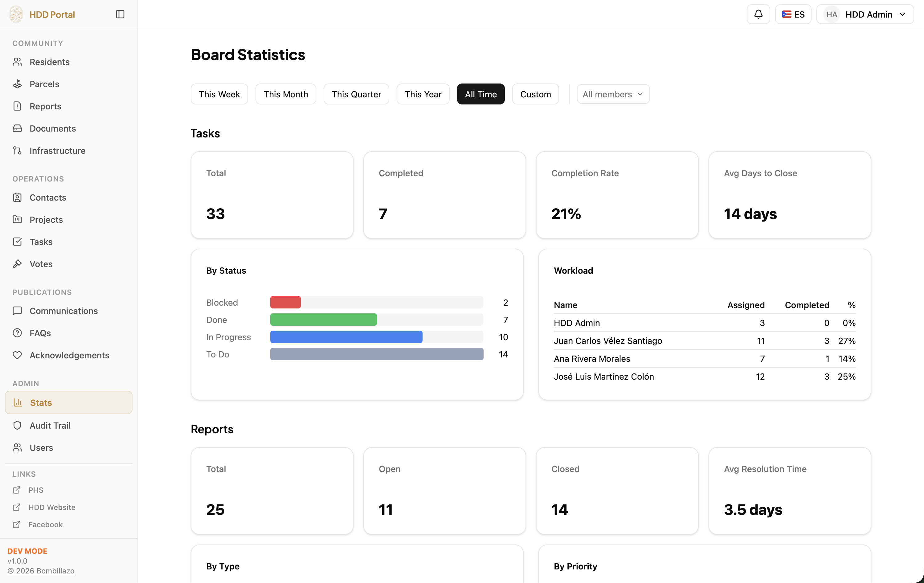Click the DEV MODE label
This screenshot has width=924, height=583.
[28, 551]
